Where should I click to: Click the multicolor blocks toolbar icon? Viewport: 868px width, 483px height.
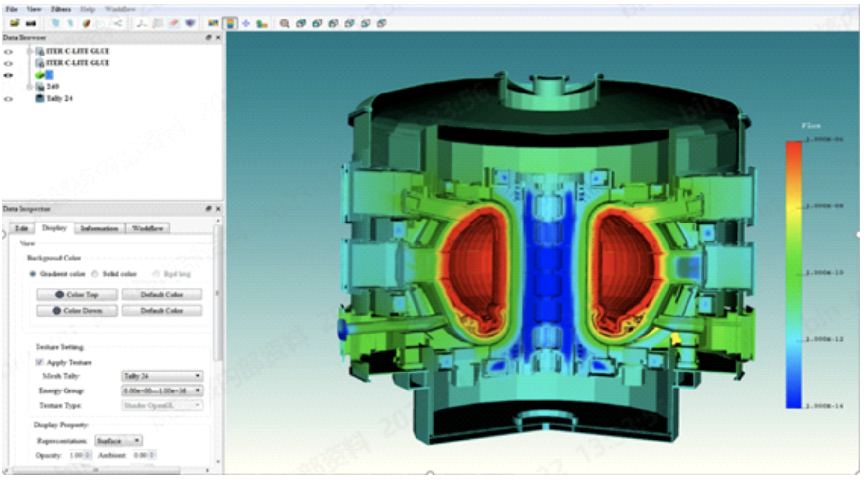[213, 23]
